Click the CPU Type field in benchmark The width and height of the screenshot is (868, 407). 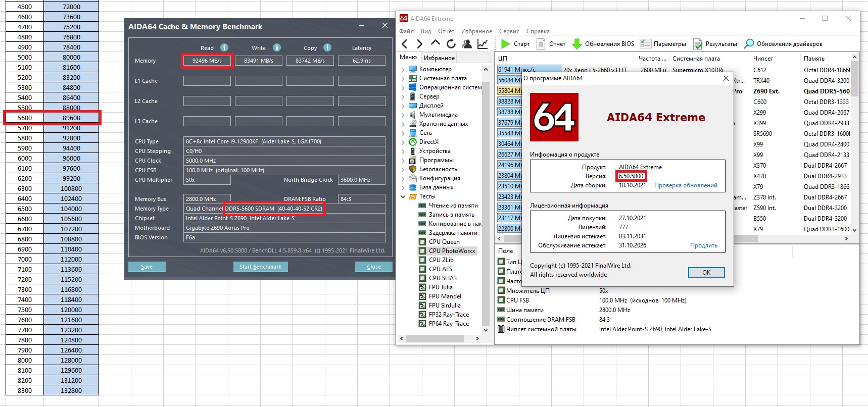tap(284, 141)
